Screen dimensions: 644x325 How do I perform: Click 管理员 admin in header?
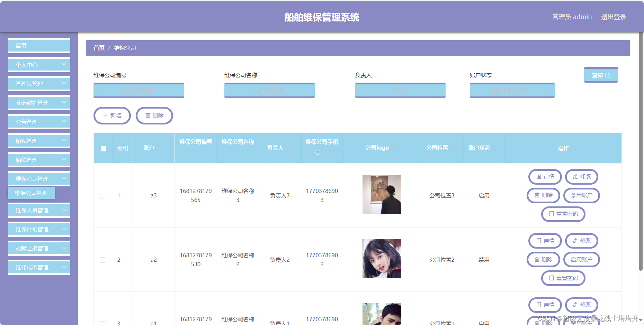click(x=572, y=17)
